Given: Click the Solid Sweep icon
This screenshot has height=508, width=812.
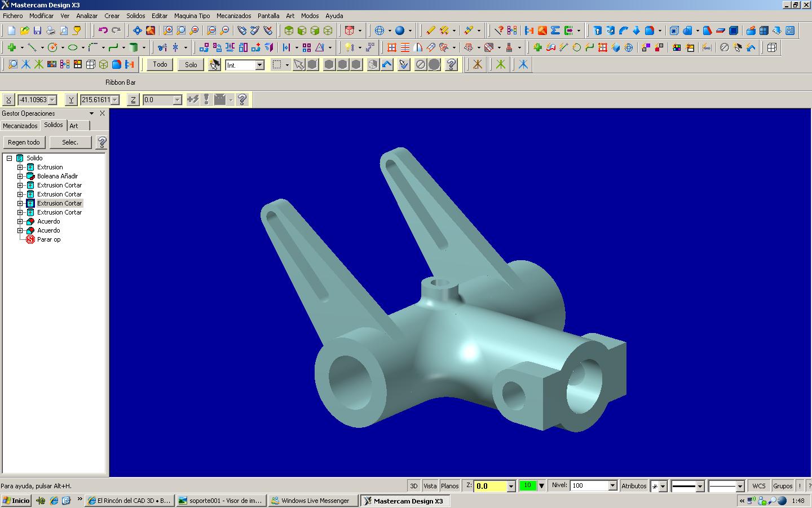Looking at the screenshot, I should pyautogui.click(x=624, y=30).
